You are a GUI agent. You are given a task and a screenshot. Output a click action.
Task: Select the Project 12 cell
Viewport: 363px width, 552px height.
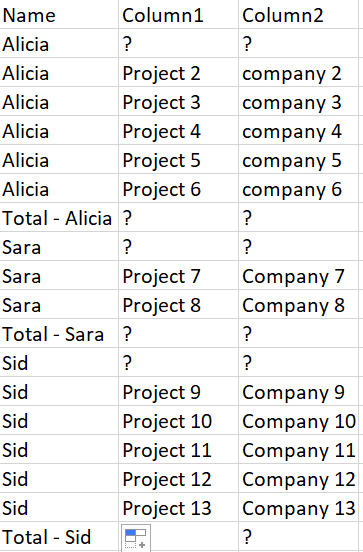tap(179, 478)
